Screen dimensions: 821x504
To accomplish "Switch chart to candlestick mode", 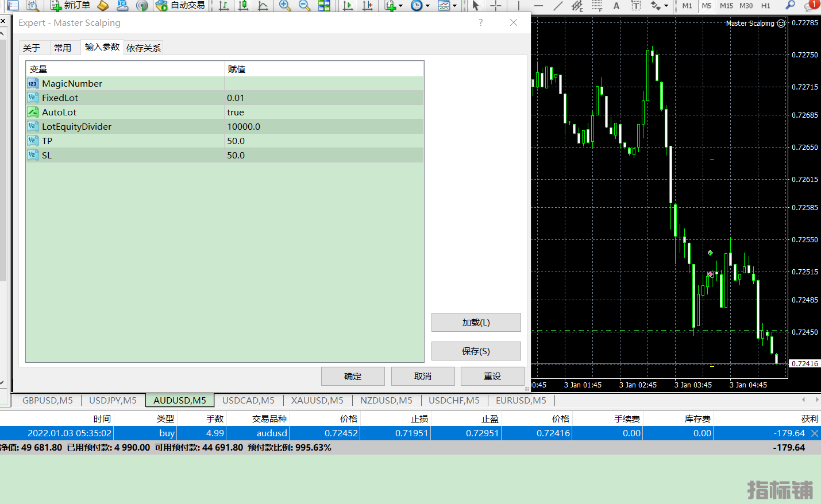I will point(244,6).
